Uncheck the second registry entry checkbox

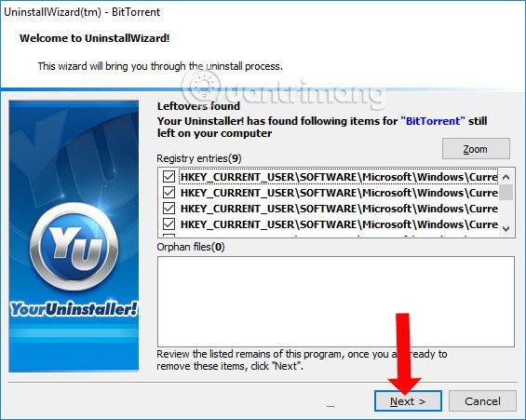pos(169,193)
